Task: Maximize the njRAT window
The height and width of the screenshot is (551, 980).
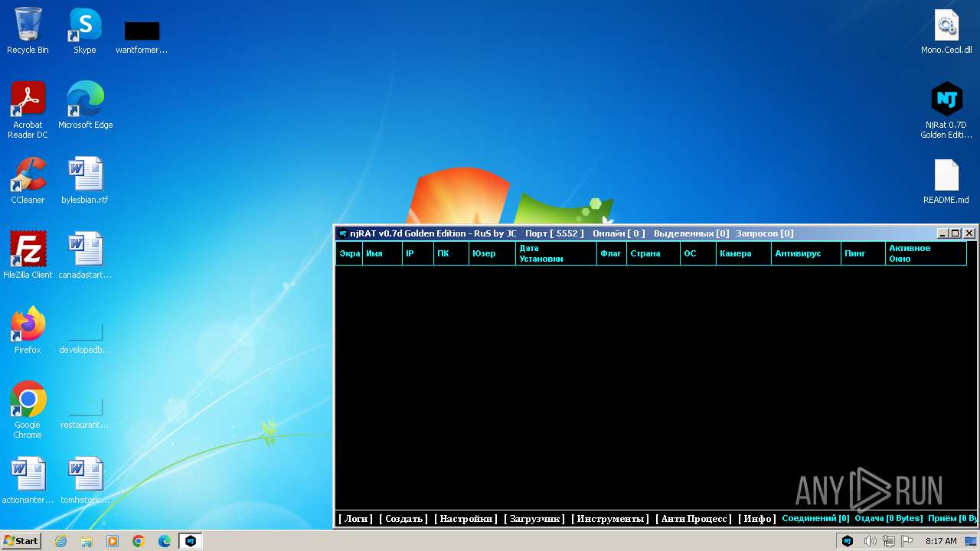Action: point(955,233)
